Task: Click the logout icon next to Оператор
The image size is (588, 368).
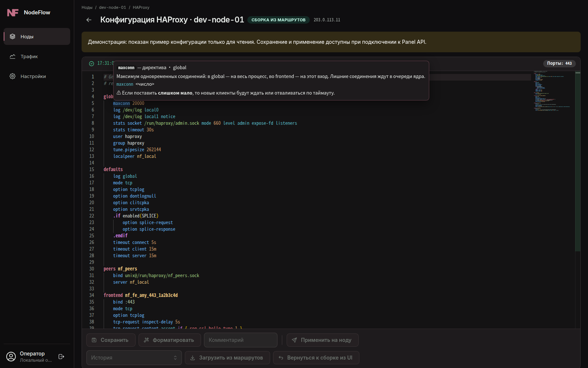Action: 61,357
